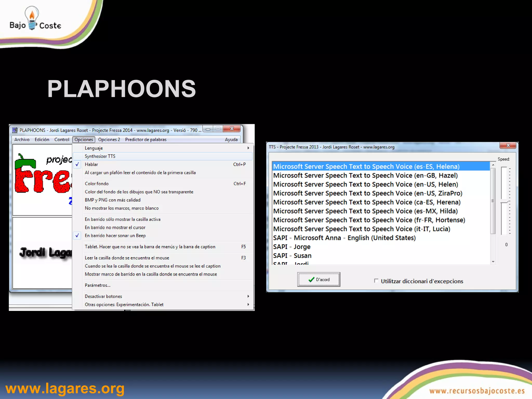
Task: Select SAPI - Microsoft Anna voice
Action: [x=381, y=238]
